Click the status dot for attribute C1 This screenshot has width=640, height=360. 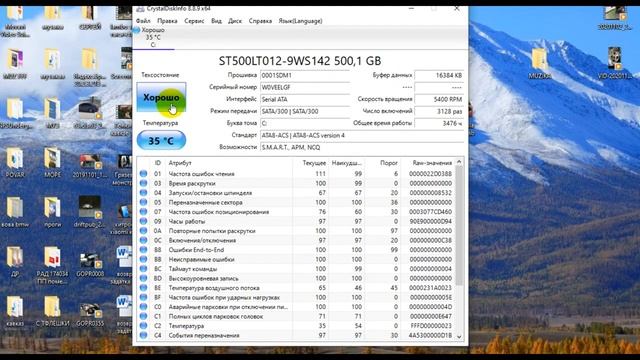pyautogui.click(x=143, y=316)
